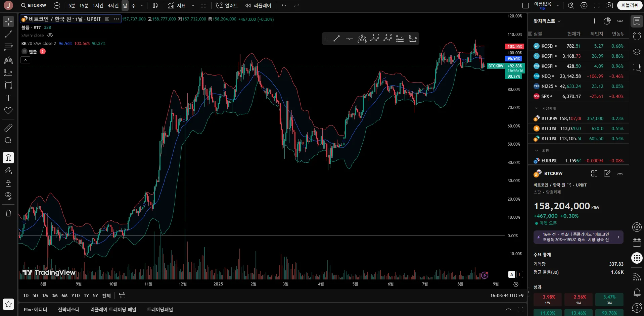Open the Pine 에디터 tab
The image size is (644, 316).
click(35, 309)
